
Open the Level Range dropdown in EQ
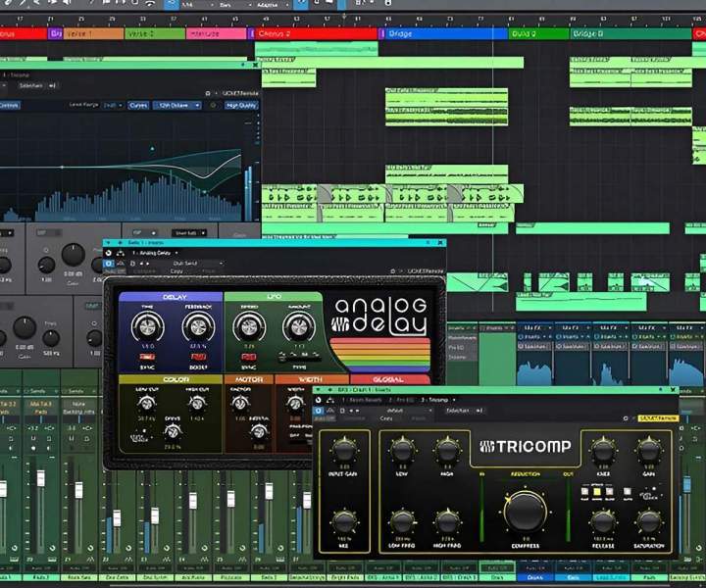pyautogui.click(x=113, y=105)
